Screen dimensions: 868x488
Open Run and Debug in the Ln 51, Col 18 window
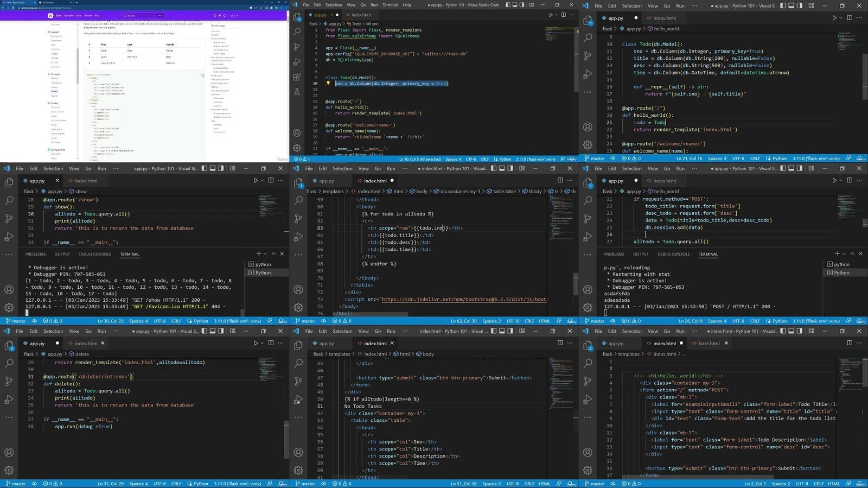298,400
